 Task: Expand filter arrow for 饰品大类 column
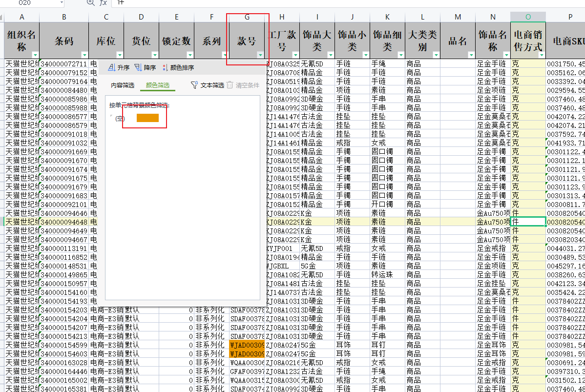coord(331,55)
